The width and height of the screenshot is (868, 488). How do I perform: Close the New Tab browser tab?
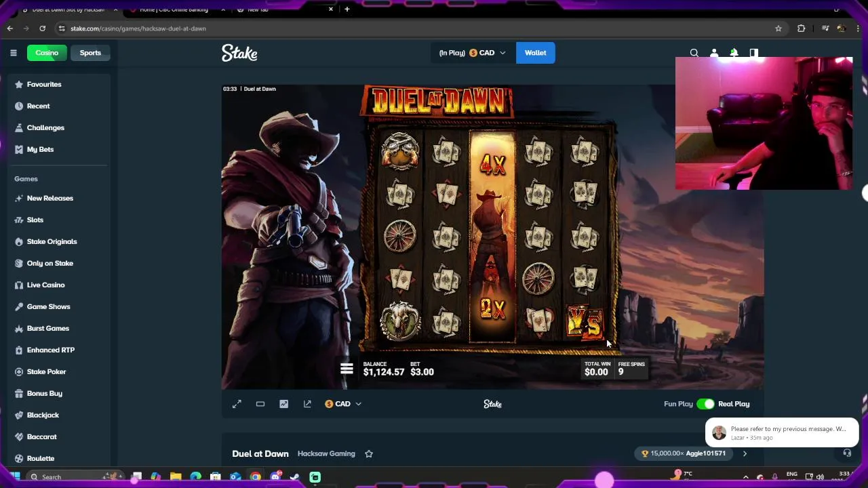tap(331, 9)
